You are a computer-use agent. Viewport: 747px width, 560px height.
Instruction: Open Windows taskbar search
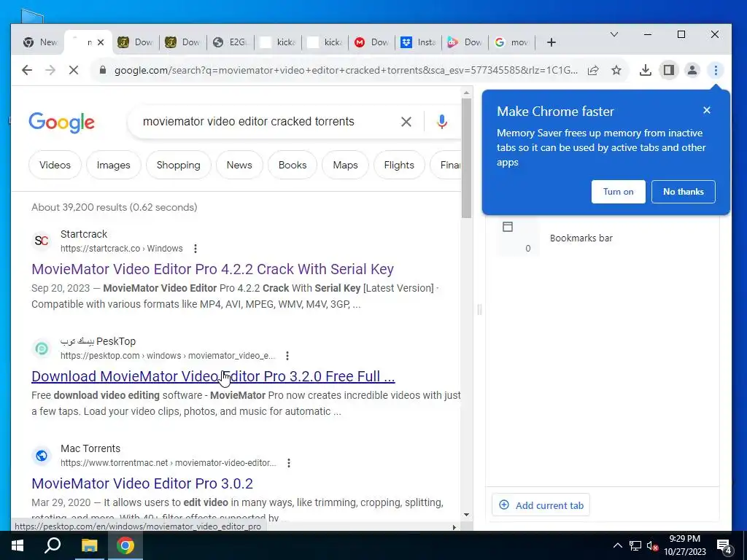point(53,545)
